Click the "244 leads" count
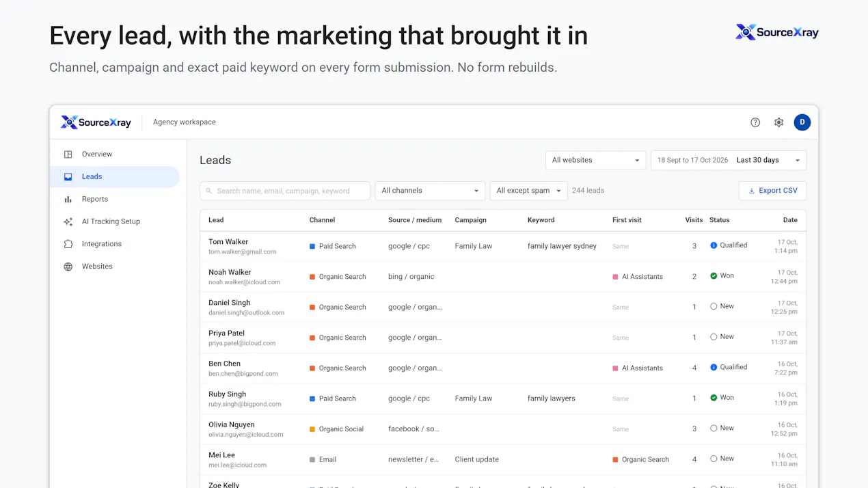The image size is (868, 488). click(x=588, y=191)
